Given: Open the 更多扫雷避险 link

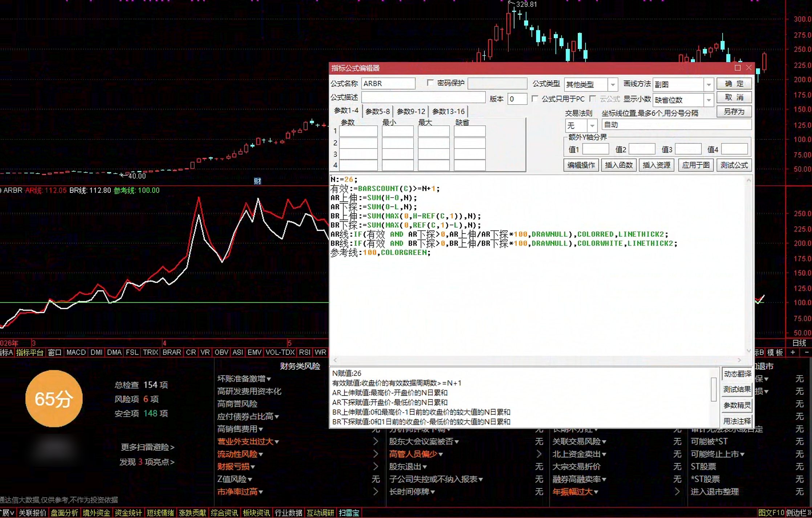Looking at the screenshot, I should tap(147, 447).
